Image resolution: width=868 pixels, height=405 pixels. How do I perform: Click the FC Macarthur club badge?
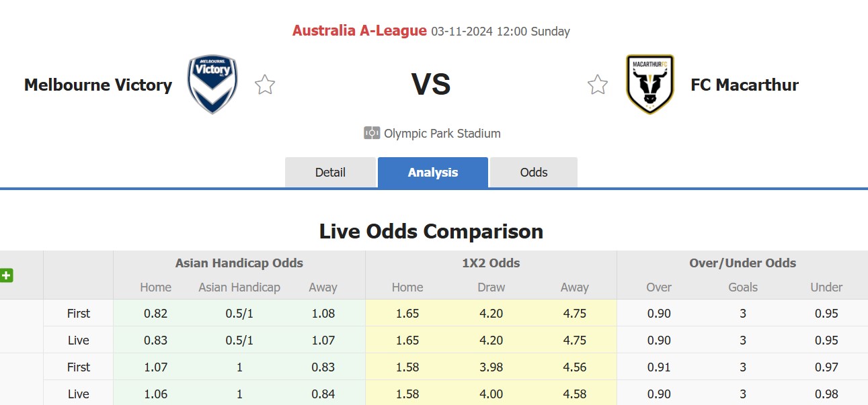(x=649, y=83)
